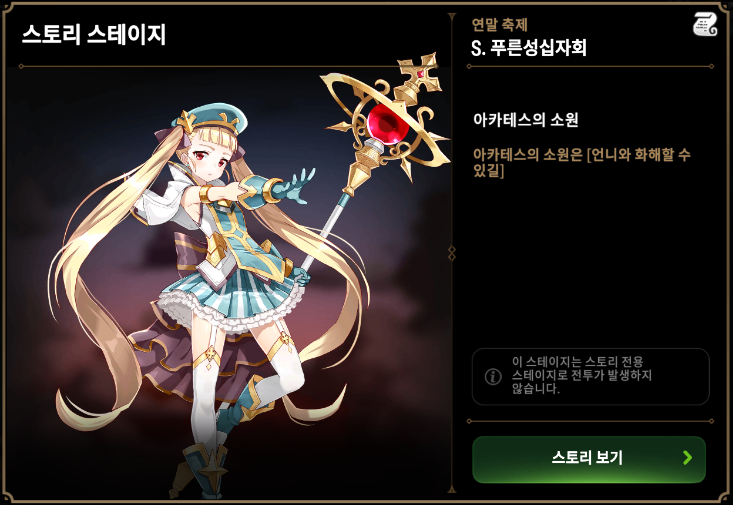The height and width of the screenshot is (505, 733).
Task: Click the character's teal beret hat
Action: (x=209, y=119)
